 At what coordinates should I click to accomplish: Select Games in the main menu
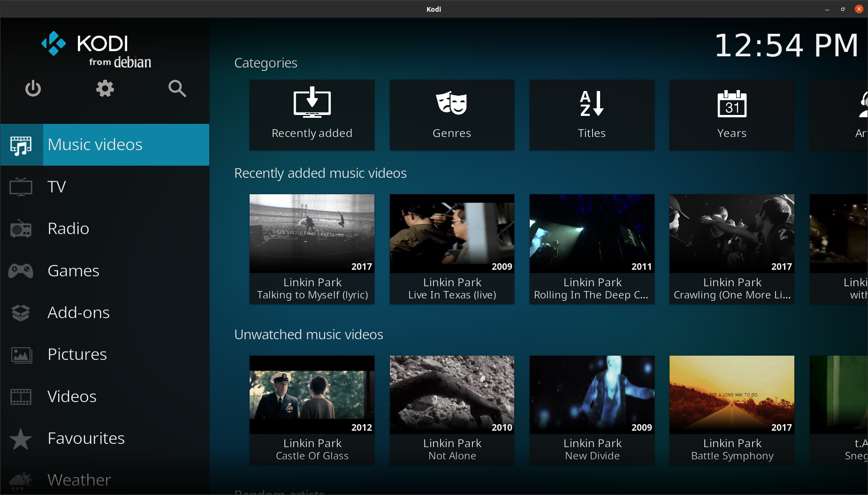tap(105, 271)
